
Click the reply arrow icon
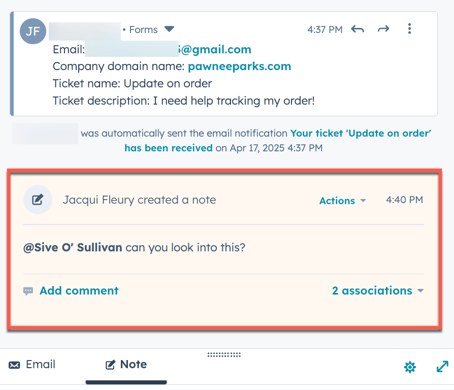[357, 29]
